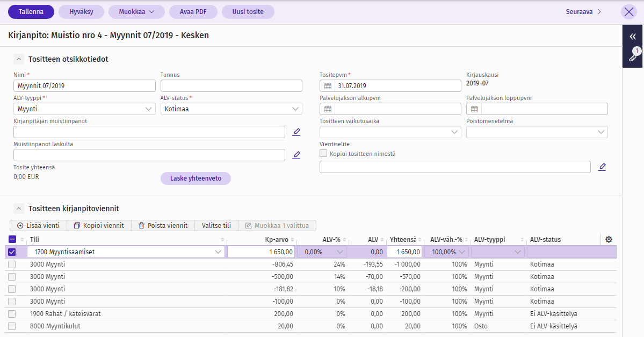The width and height of the screenshot is (644, 337).
Task: Open the 100,00% ALV-väh.-% dropdown
Action: coord(446,252)
